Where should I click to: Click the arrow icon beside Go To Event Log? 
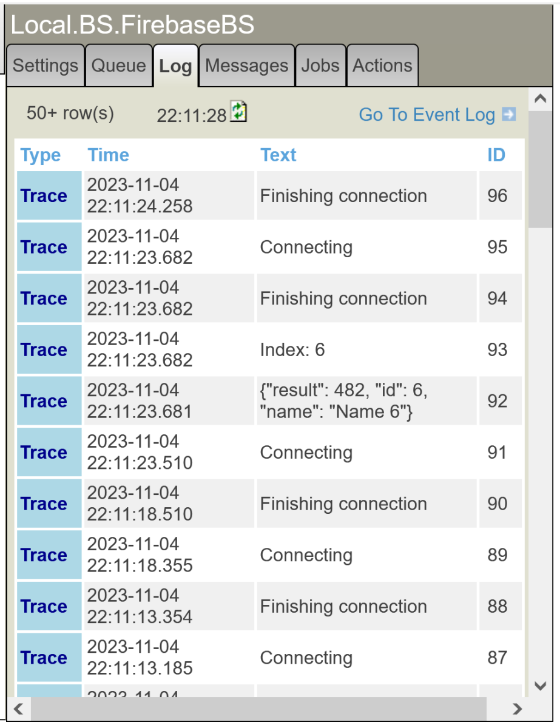(x=508, y=114)
